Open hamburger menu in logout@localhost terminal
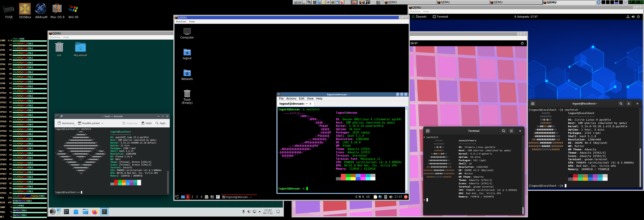This screenshot has width=644, height=220. [x=628, y=103]
